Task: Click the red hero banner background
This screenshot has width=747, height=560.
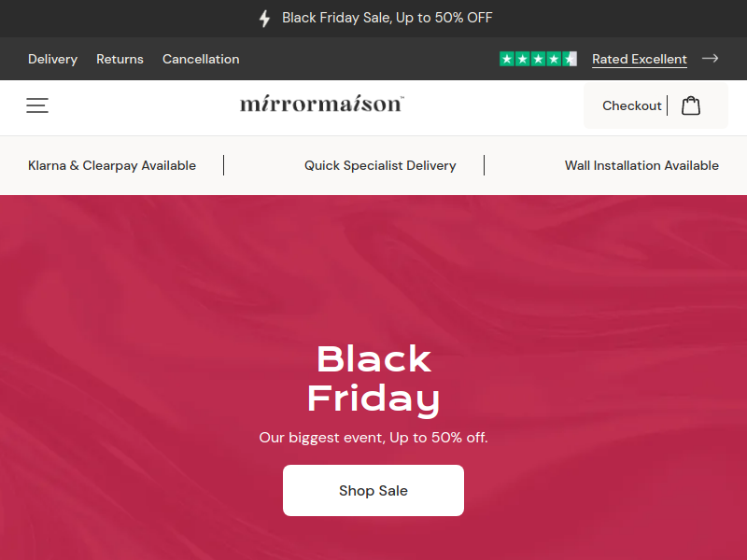Action: pyautogui.click(x=143, y=310)
